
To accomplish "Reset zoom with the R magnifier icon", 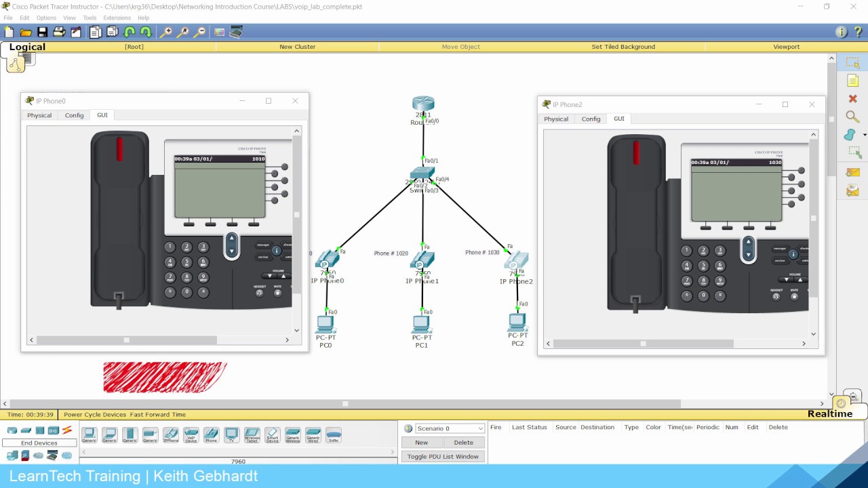I will pyautogui.click(x=183, y=32).
